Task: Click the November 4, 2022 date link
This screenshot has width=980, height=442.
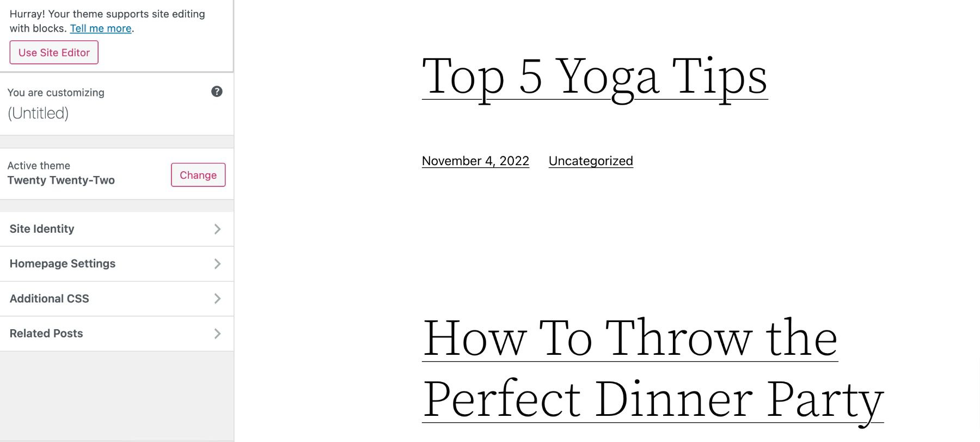Action: (475, 161)
